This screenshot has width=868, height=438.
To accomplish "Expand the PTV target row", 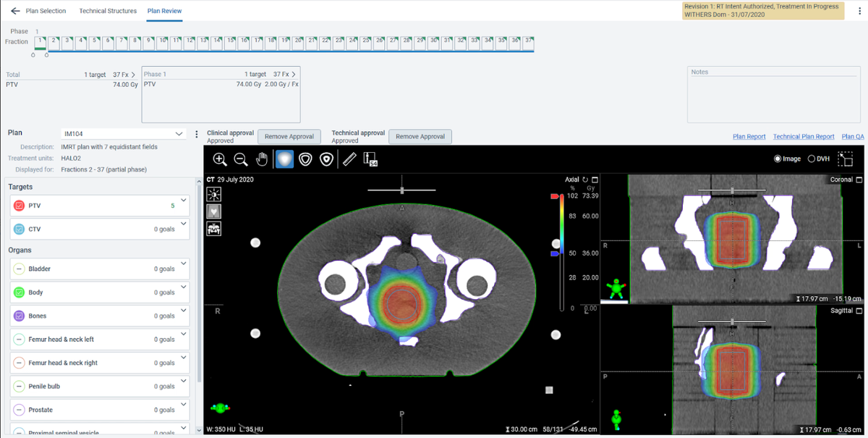I will point(184,200).
